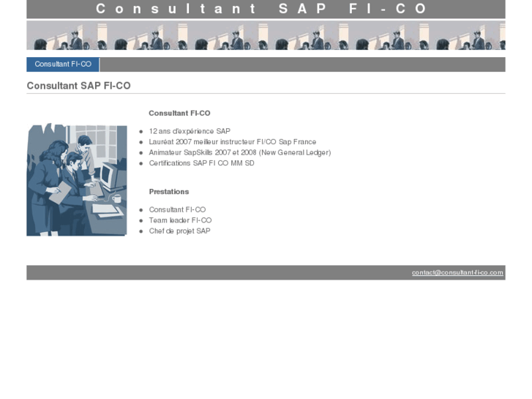The height and width of the screenshot is (399, 532).
Task: Click the Prestations subheading
Action: pyautogui.click(x=169, y=192)
